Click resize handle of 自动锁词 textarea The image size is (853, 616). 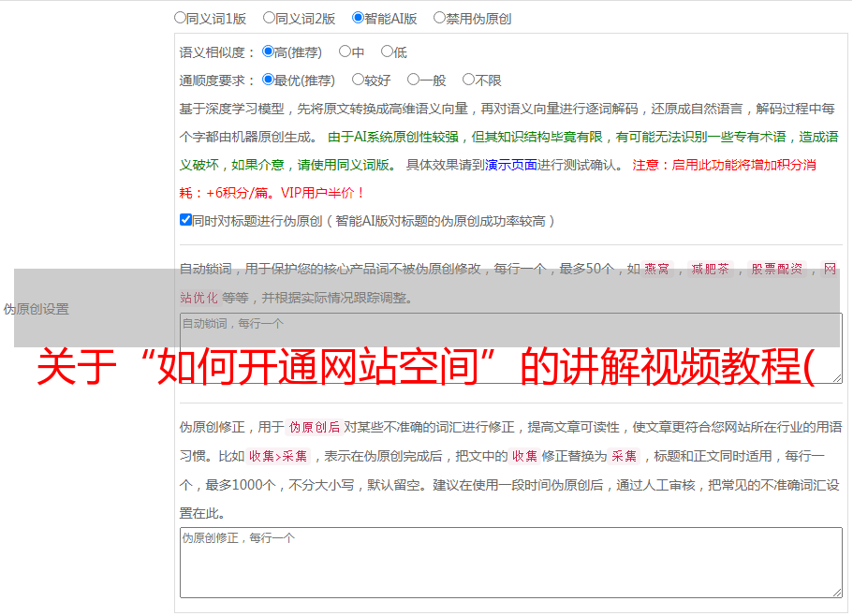click(x=837, y=378)
